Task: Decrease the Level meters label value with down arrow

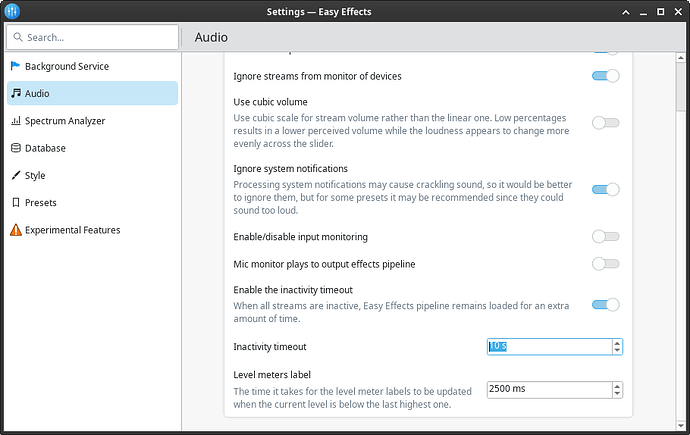Action: pyautogui.click(x=617, y=393)
